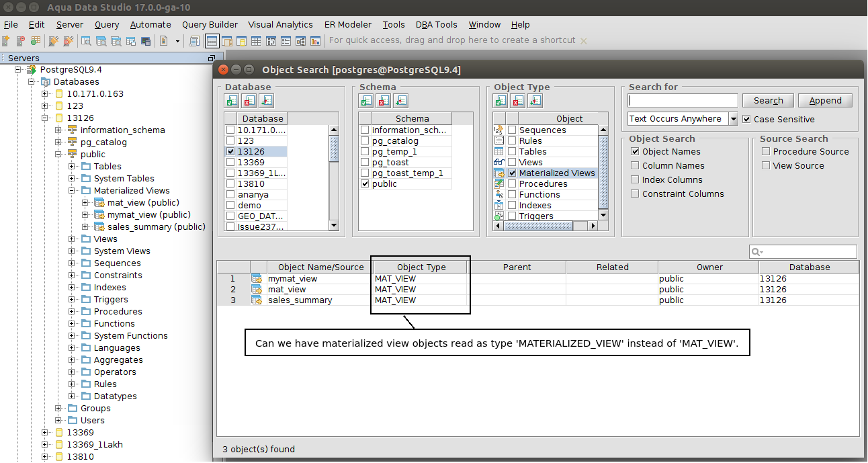Uncheck the 13126 database checkbox
The width and height of the screenshot is (868, 463).
[x=231, y=152]
